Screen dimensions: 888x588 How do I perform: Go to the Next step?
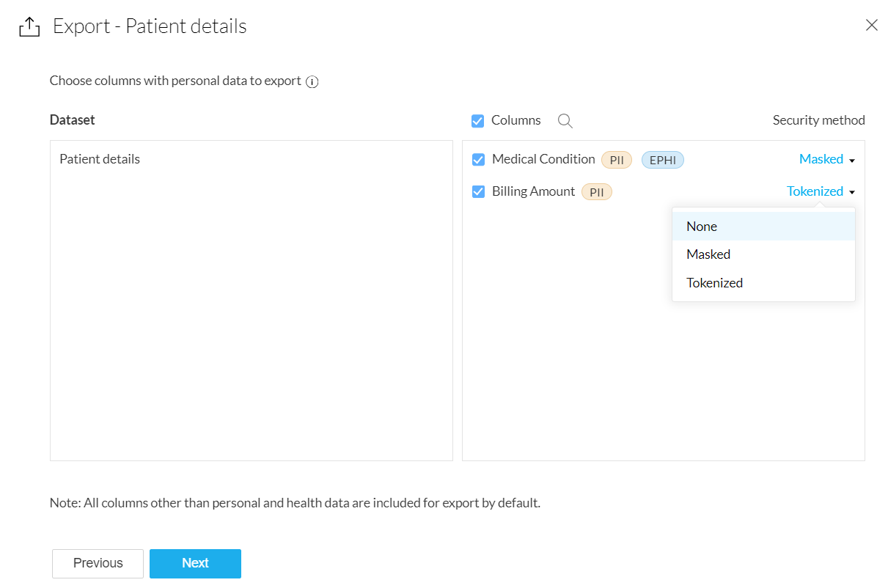[x=195, y=563]
